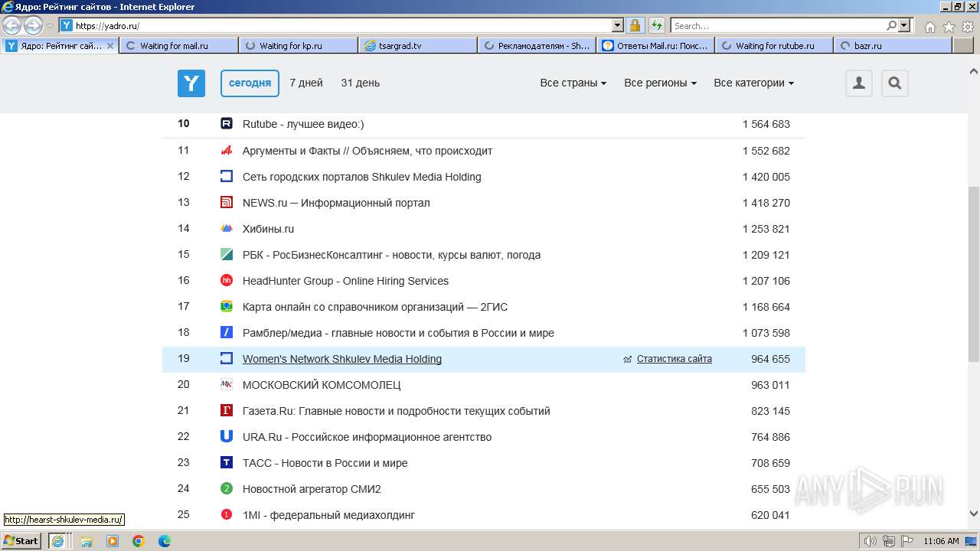This screenshot has height=551, width=980.
Task: Open the user account icon button
Action: point(859,83)
